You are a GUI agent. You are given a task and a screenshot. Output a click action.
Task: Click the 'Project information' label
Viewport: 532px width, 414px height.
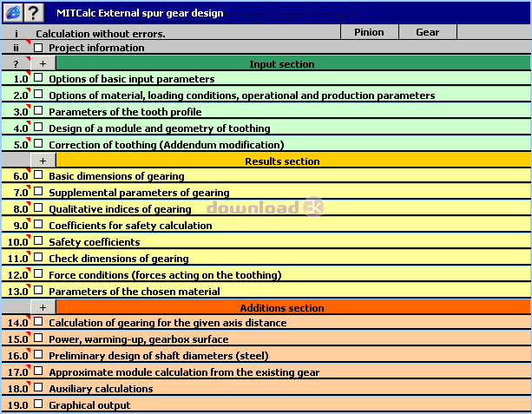(96, 48)
